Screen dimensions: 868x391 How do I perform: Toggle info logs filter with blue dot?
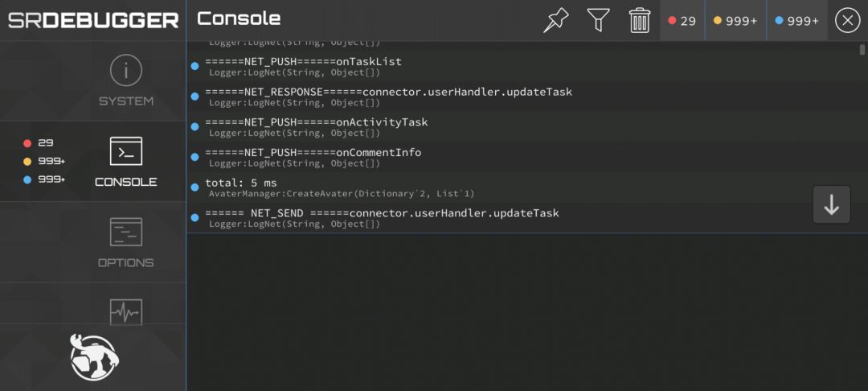[797, 20]
